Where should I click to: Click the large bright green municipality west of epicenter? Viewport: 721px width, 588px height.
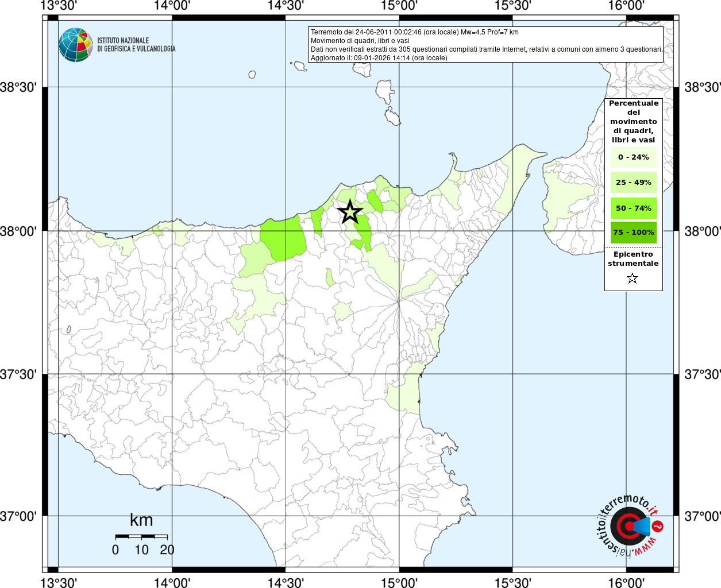coord(283,238)
